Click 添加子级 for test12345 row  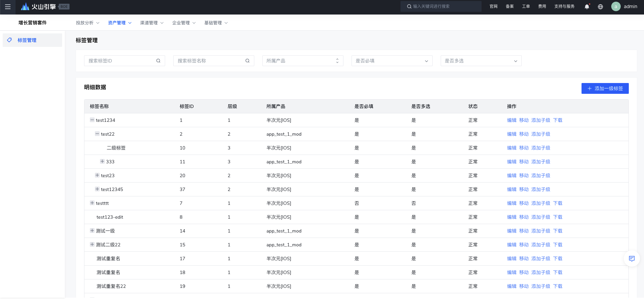coord(541,189)
